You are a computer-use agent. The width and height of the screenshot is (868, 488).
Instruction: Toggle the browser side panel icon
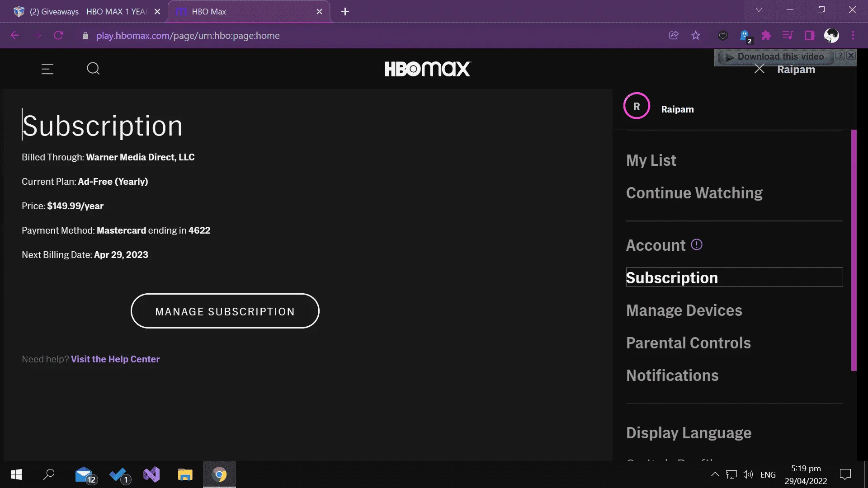tap(810, 35)
